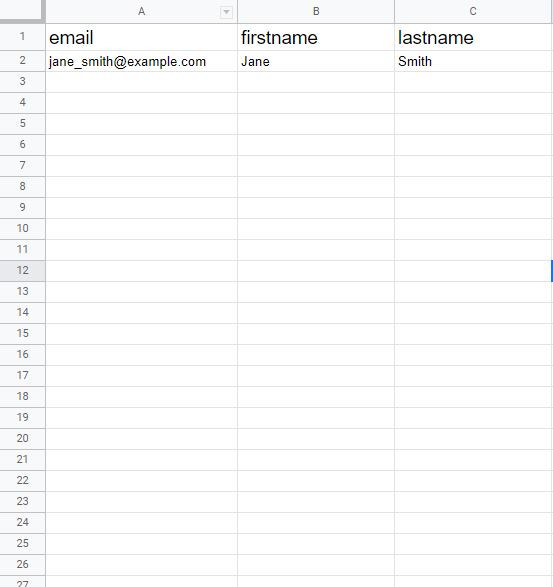
Task: Click empty cell C5
Action: pyautogui.click(x=473, y=124)
